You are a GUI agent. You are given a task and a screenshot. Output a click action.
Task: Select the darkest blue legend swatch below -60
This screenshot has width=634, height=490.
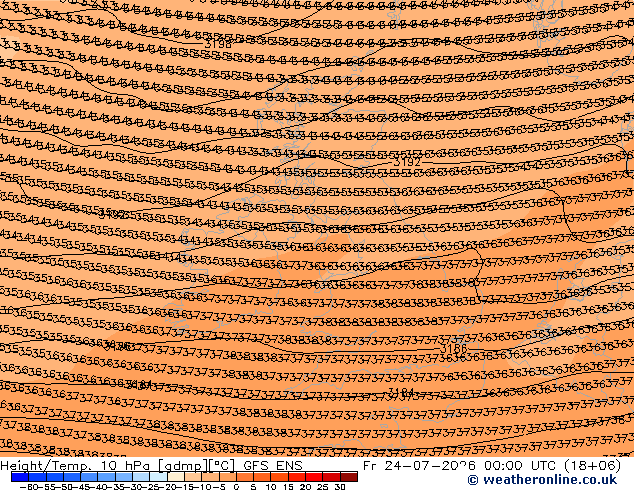20,477
